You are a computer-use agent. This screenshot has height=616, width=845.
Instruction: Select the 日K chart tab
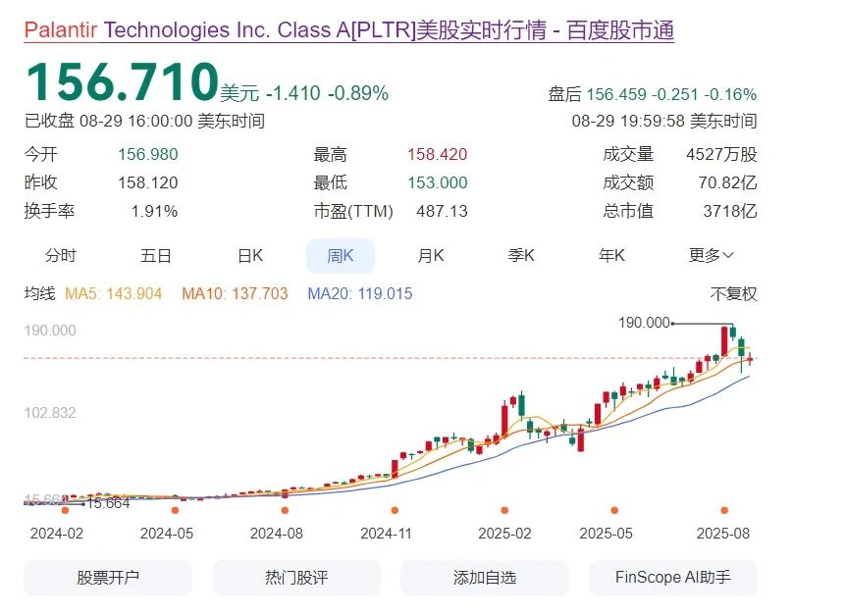click(x=250, y=255)
